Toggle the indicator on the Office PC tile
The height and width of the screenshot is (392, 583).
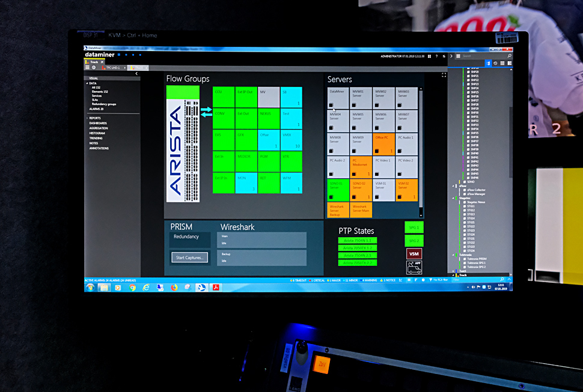pos(377,151)
